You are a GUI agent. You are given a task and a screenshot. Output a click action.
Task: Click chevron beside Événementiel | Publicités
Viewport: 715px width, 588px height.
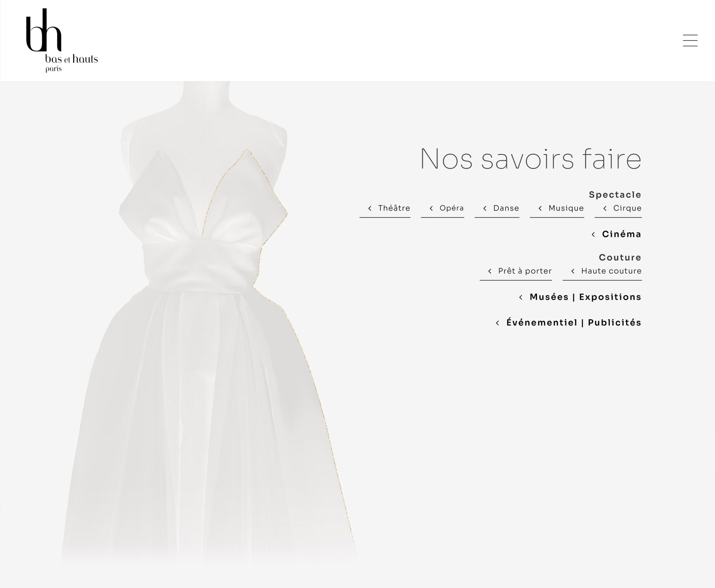coord(497,323)
